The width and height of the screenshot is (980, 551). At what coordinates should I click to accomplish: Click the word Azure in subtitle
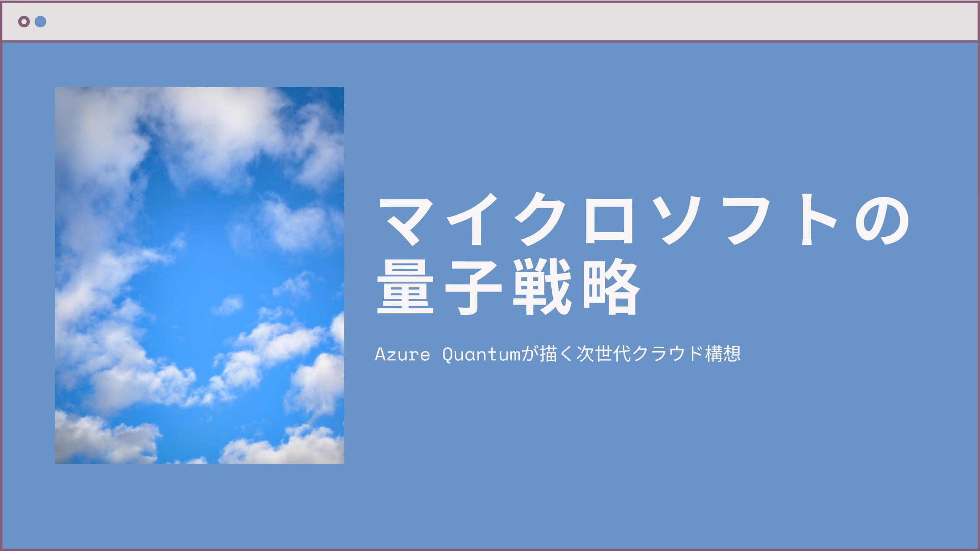(x=402, y=355)
